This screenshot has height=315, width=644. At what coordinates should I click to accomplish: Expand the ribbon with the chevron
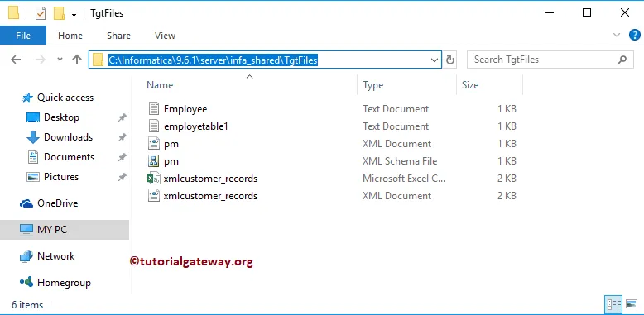point(617,36)
